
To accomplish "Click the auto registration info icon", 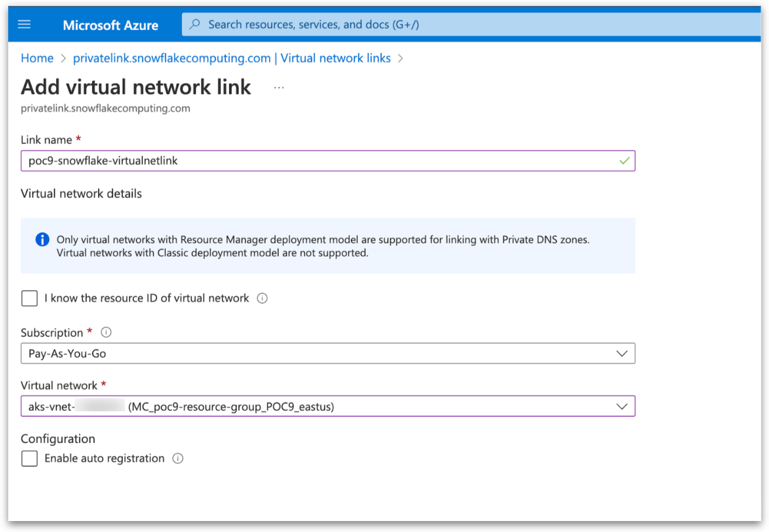I will [x=178, y=459].
